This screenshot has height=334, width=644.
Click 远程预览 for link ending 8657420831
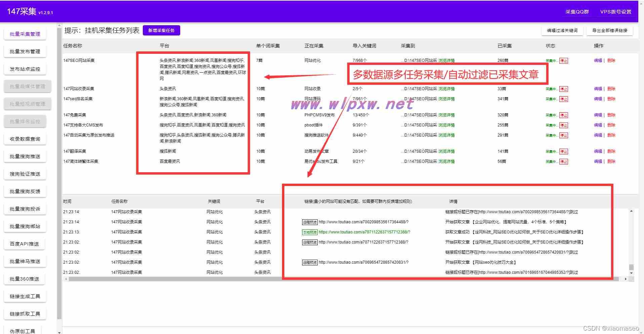click(310, 263)
